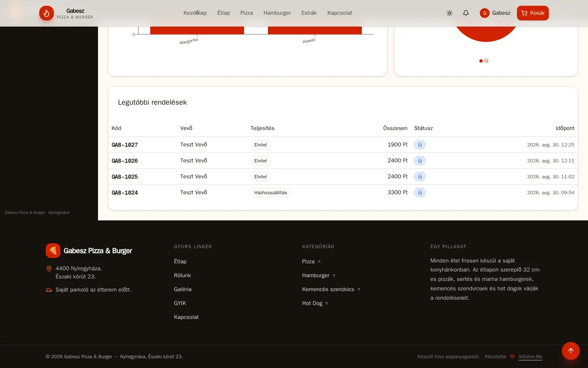Open the Gabesz user profile avatar

[485, 13]
